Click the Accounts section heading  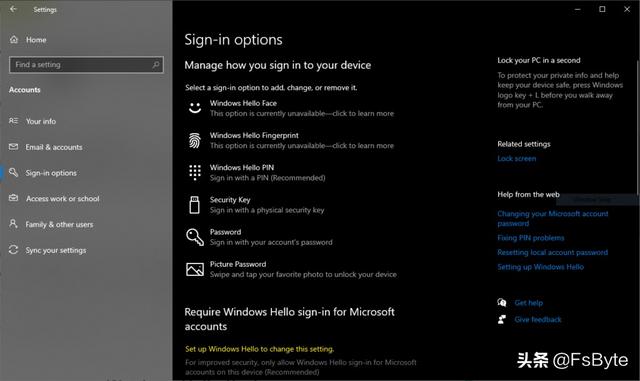pyautogui.click(x=24, y=90)
